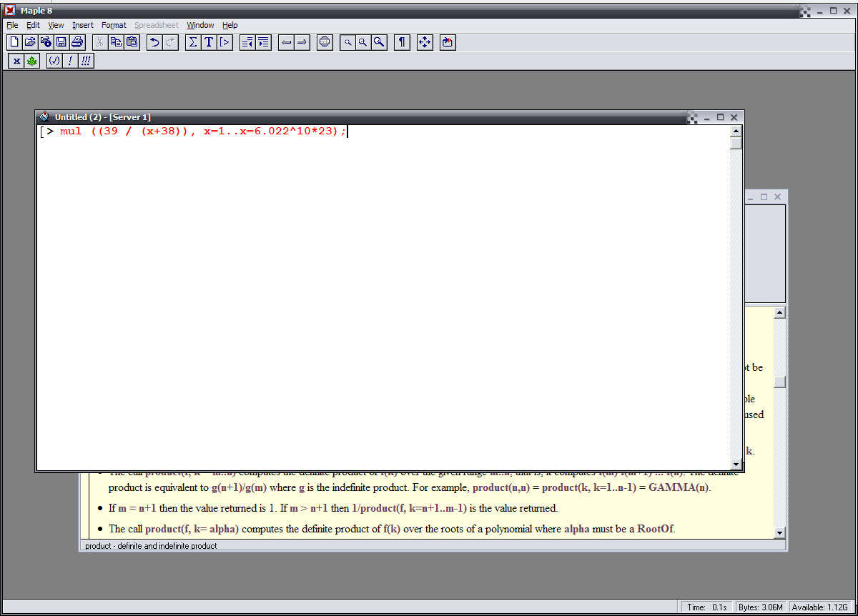Paste from clipboard using the toolbar icon
The width and height of the screenshot is (858, 616).
pyautogui.click(x=132, y=43)
